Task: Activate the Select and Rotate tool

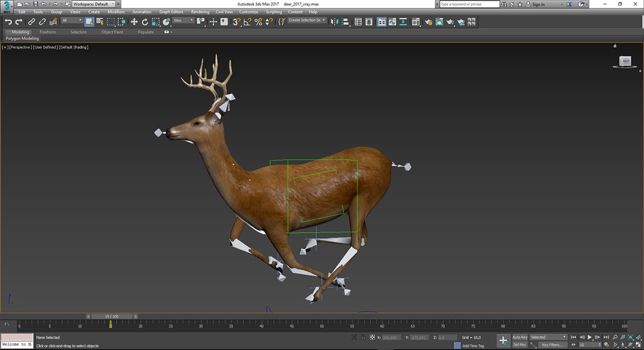Action: pyautogui.click(x=145, y=22)
